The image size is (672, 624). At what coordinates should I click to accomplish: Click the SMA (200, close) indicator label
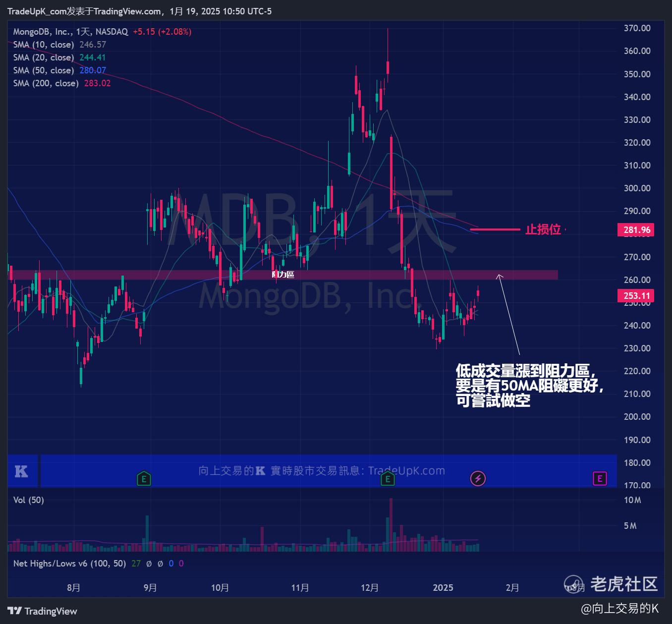[46, 83]
